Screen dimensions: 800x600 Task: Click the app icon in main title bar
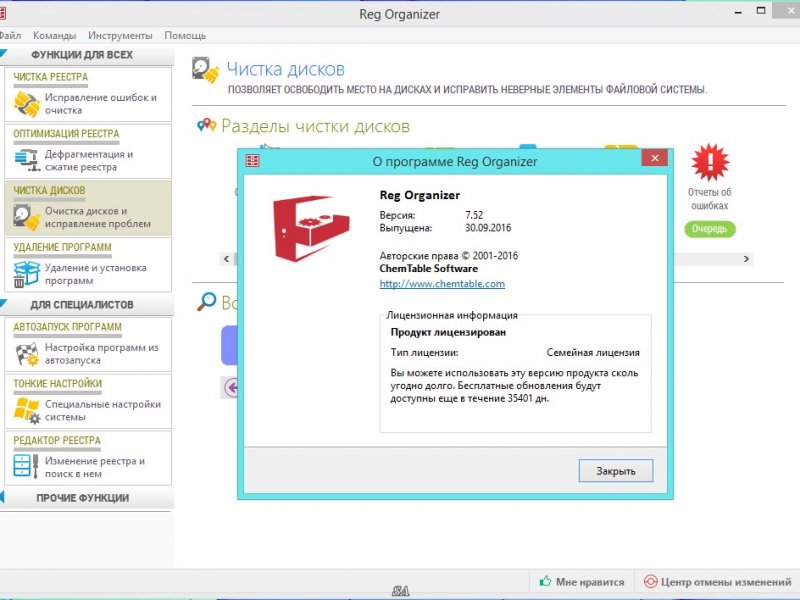click(x=3, y=13)
